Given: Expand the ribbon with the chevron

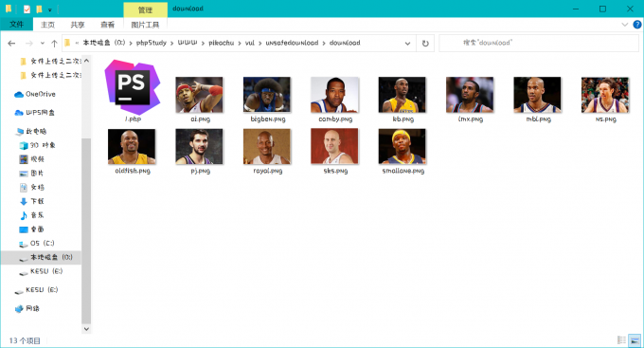Looking at the screenshot, I should click(625, 25).
